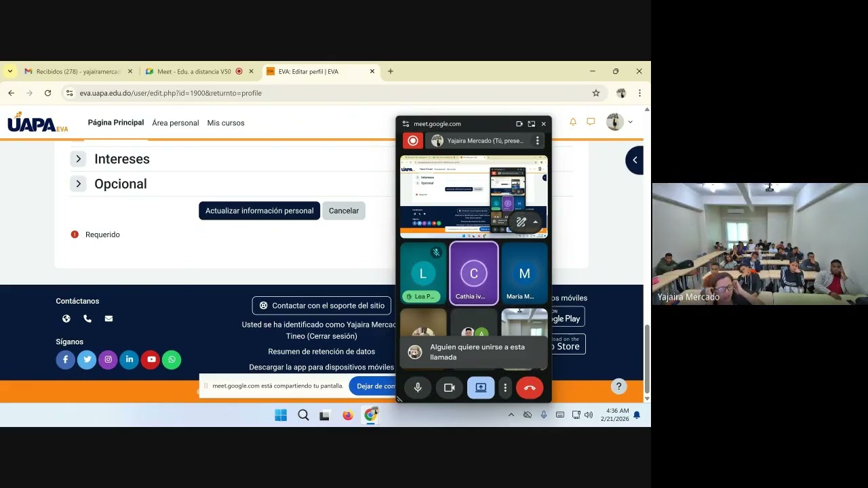Image resolution: width=868 pixels, height=488 pixels.
Task: Open more options beside Yajaira Mercado tile
Action: 537,140
